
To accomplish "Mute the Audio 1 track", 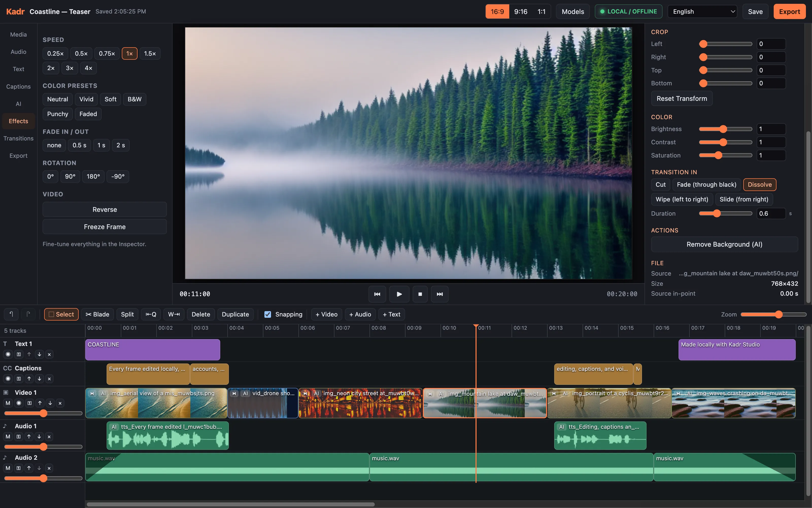I will pyautogui.click(x=8, y=436).
